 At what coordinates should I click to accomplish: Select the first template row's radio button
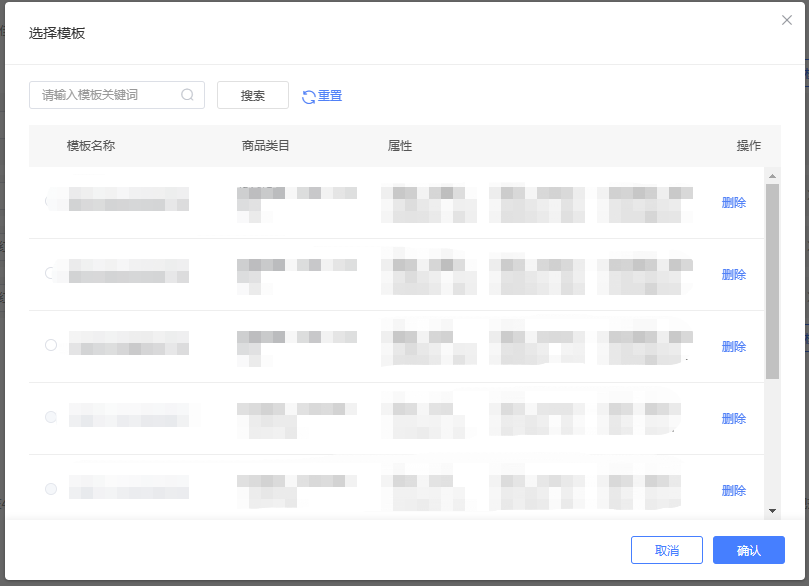click(x=51, y=202)
